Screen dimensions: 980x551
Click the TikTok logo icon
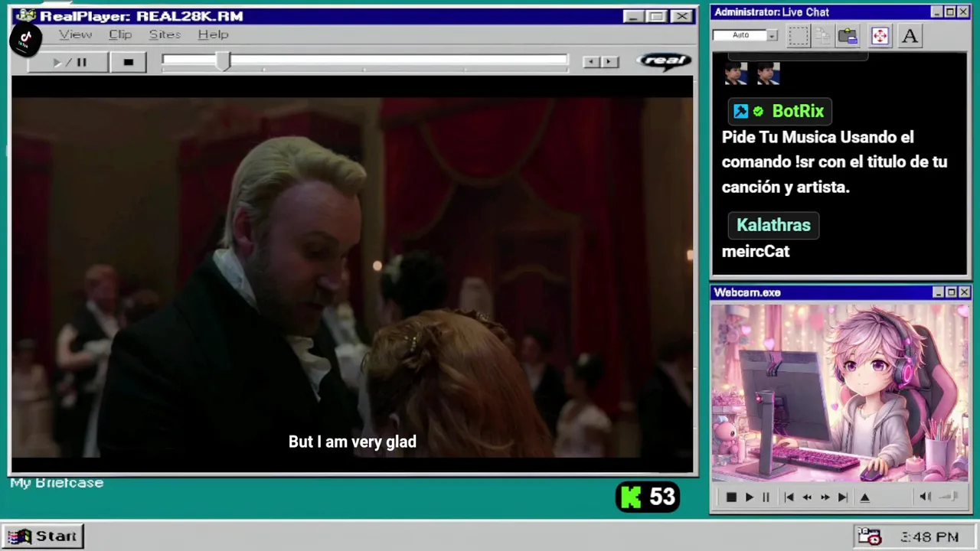tap(25, 40)
